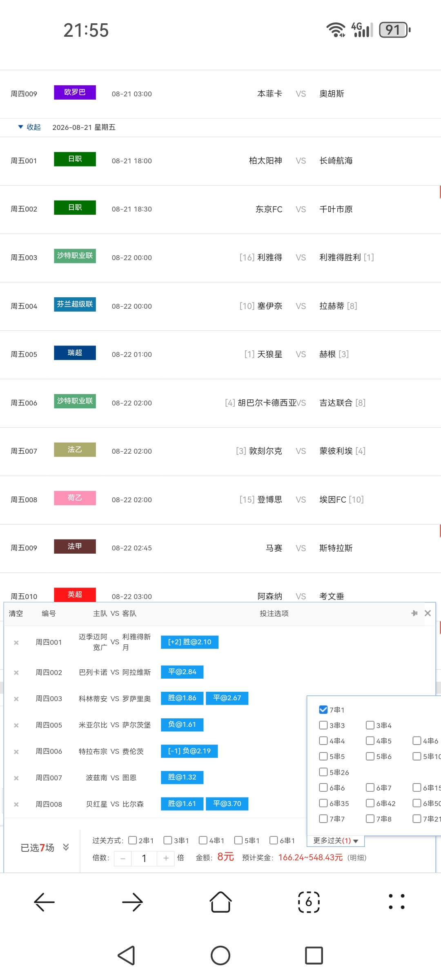Open 东京FC VS 千叶市原 match row
This screenshot has height=980, width=441.
click(220, 209)
